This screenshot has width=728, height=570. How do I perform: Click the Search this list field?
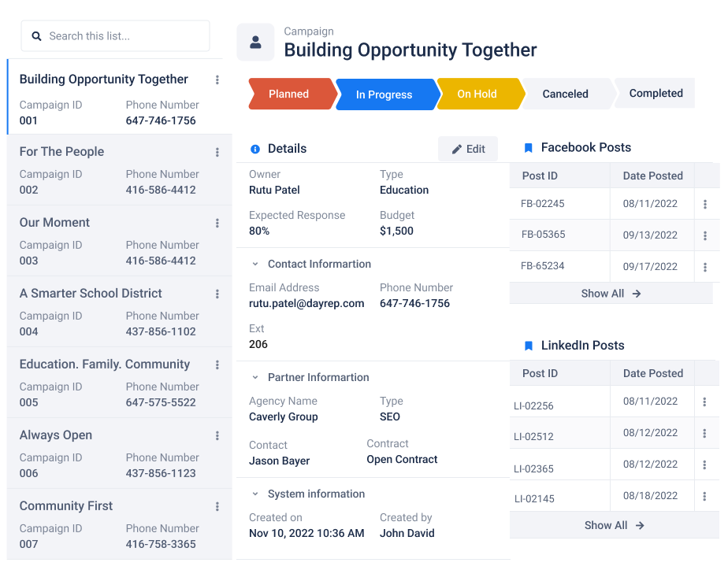tap(115, 36)
